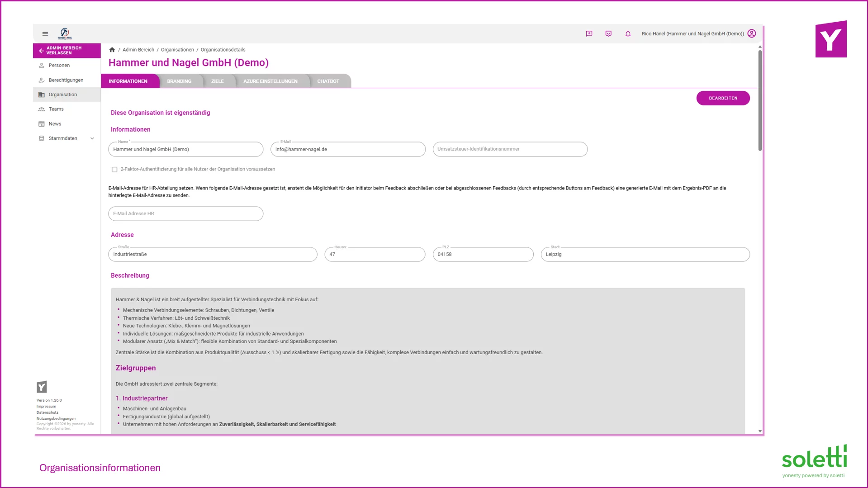868x488 pixels.
Task: Click the back arrow to leave admin
Action: [x=41, y=51]
